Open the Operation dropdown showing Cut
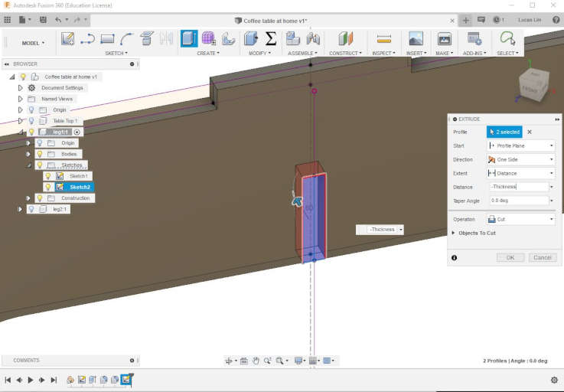Screen dimensions: 564x392 tap(520, 219)
